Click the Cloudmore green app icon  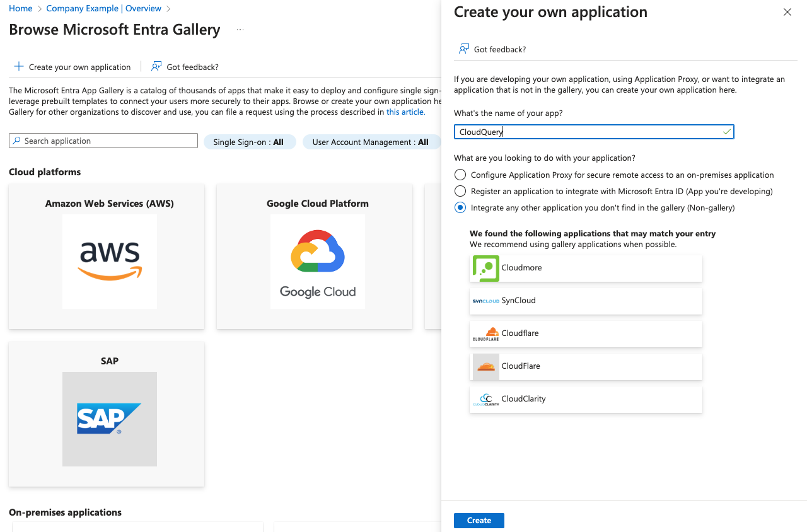click(485, 269)
